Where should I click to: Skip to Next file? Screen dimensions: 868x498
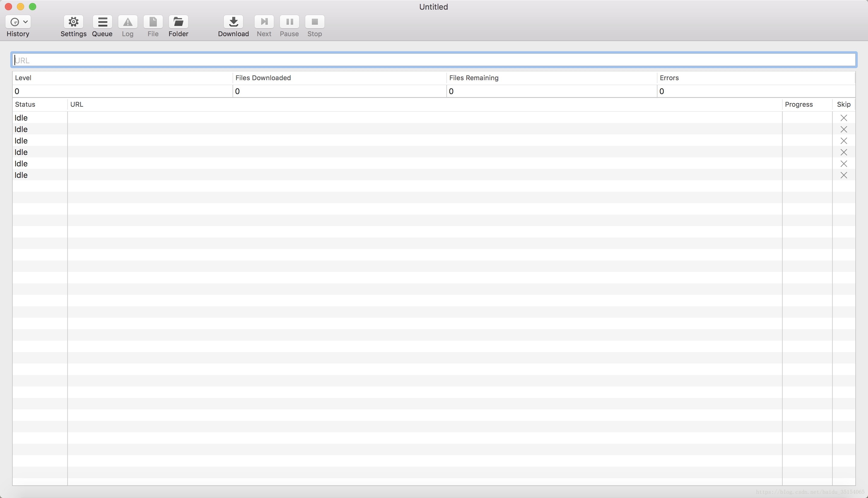pos(264,22)
